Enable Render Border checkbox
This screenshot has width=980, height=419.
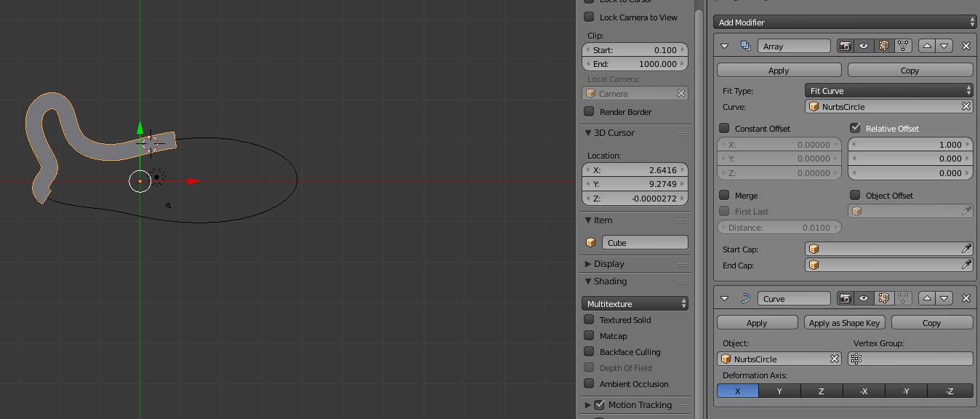click(x=589, y=112)
